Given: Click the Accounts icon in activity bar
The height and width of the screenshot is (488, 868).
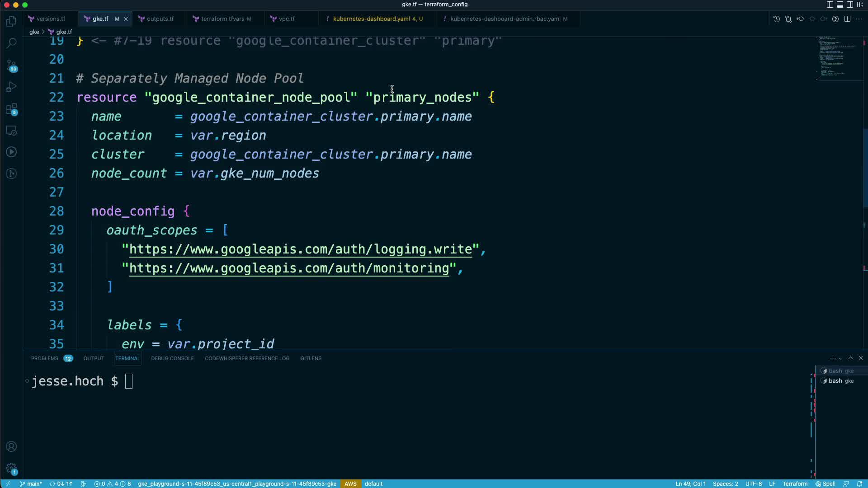Looking at the screenshot, I should click(x=11, y=446).
